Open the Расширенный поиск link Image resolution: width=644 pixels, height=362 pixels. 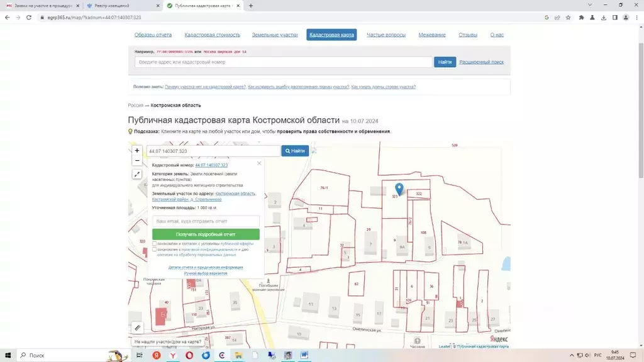pyautogui.click(x=481, y=62)
